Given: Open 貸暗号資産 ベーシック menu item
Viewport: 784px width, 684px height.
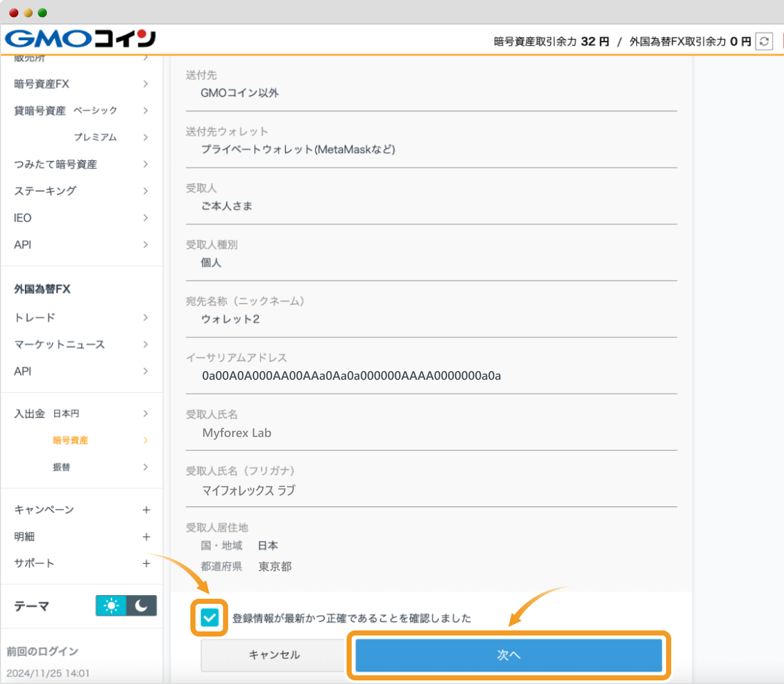Looking at the screenshot, I should click(65, 111).
